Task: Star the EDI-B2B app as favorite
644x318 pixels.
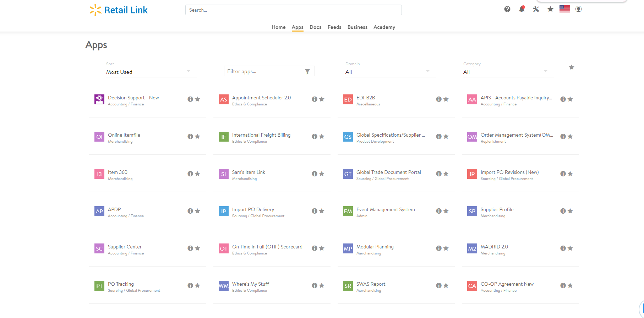Action: (x=446, y=99)
